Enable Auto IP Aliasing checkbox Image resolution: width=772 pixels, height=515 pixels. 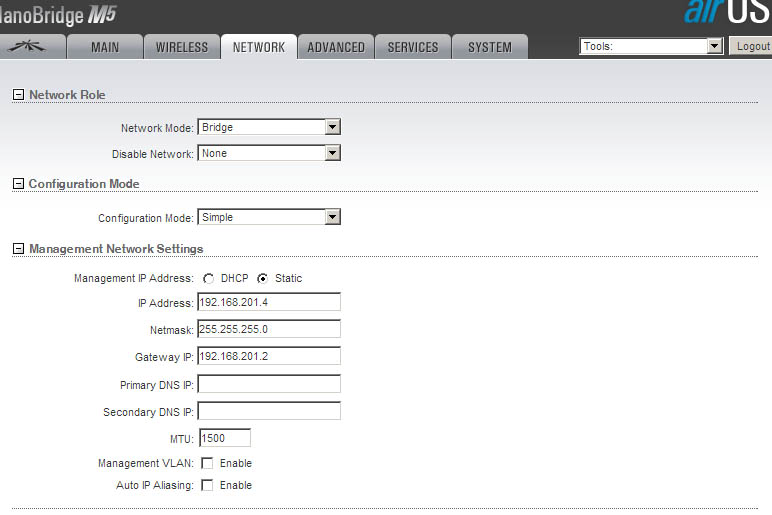(207, 485)
